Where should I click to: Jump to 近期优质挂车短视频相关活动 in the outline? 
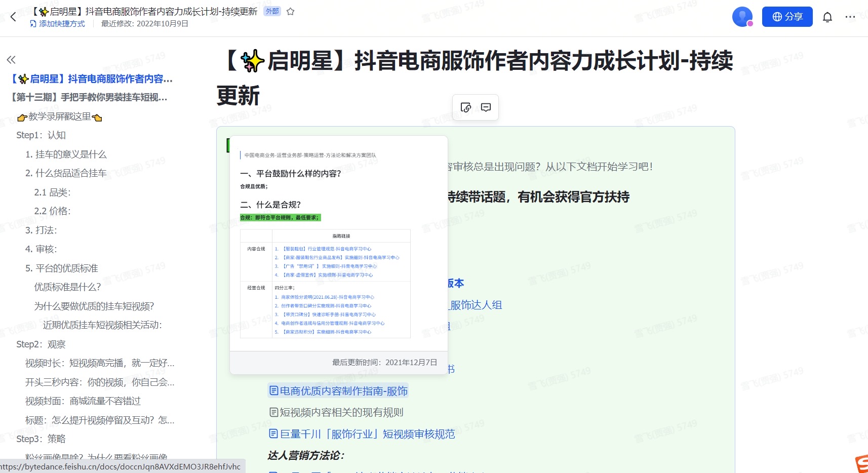103,325
